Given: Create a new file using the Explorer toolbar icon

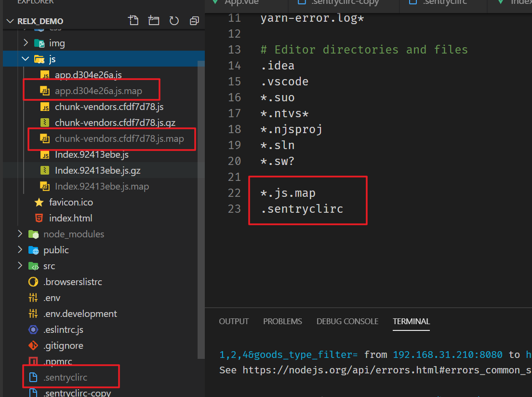Looking at the screenshot, I should [133, 21].
